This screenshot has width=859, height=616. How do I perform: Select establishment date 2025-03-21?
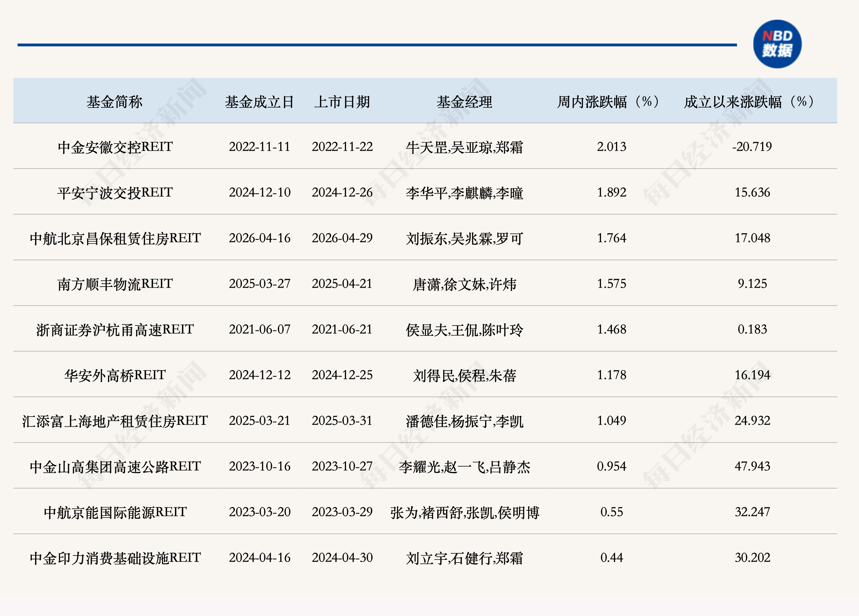click(260, 420)
